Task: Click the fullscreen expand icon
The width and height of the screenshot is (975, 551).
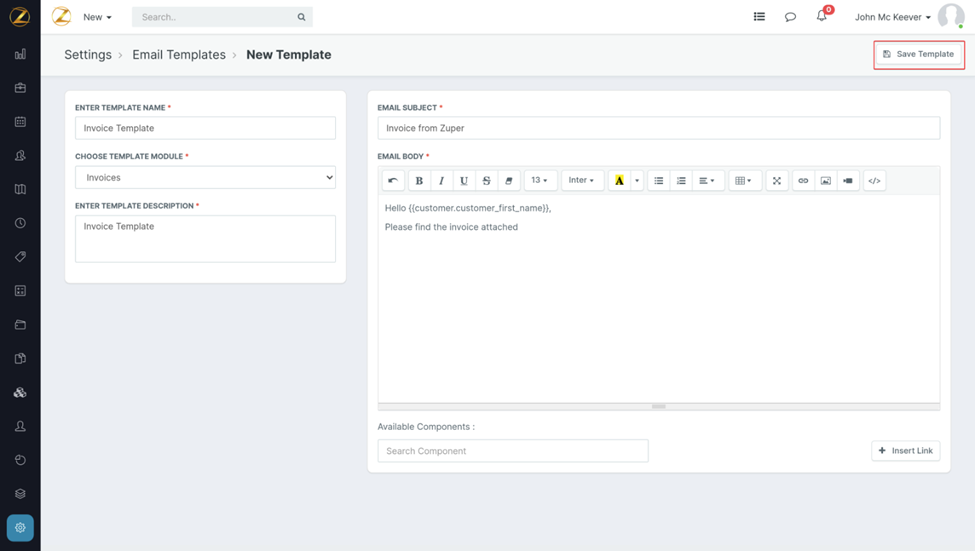Action: [x=776, y=181]
